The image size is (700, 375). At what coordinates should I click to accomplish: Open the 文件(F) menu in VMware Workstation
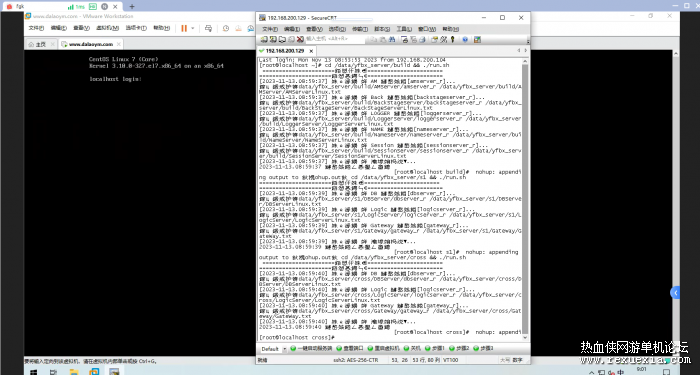pos(36,28)
